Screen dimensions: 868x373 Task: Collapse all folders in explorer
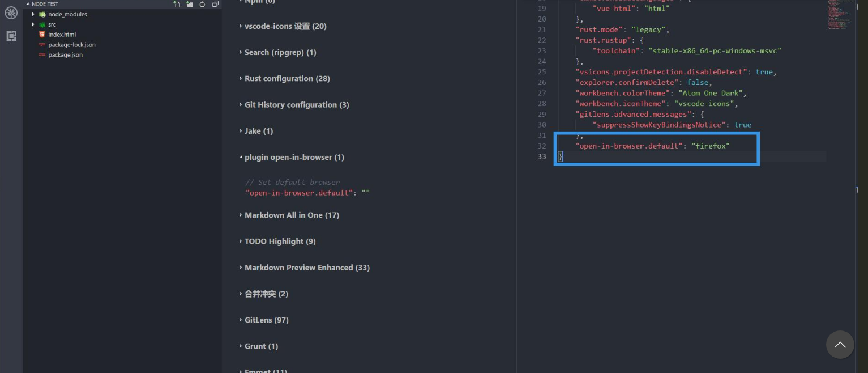click(x=215, y=4)
